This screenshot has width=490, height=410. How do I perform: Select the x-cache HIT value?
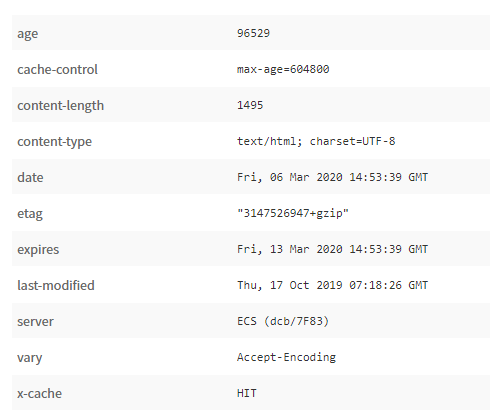[x=247, y=393]
